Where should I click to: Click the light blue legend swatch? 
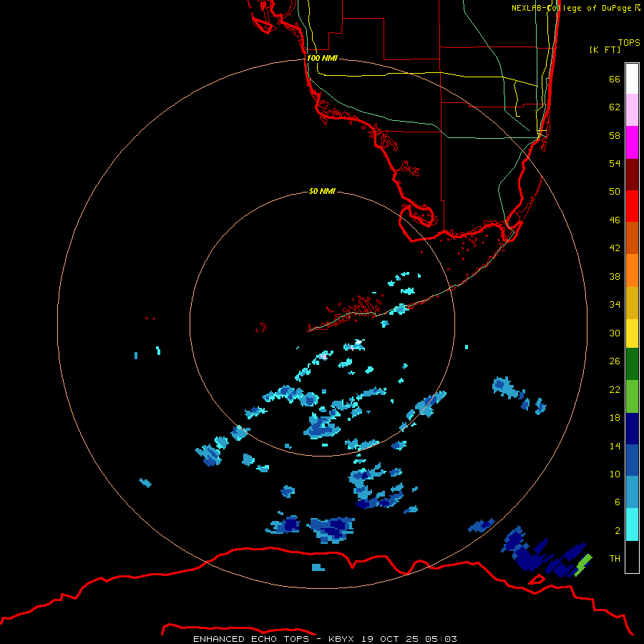point(632,492)
